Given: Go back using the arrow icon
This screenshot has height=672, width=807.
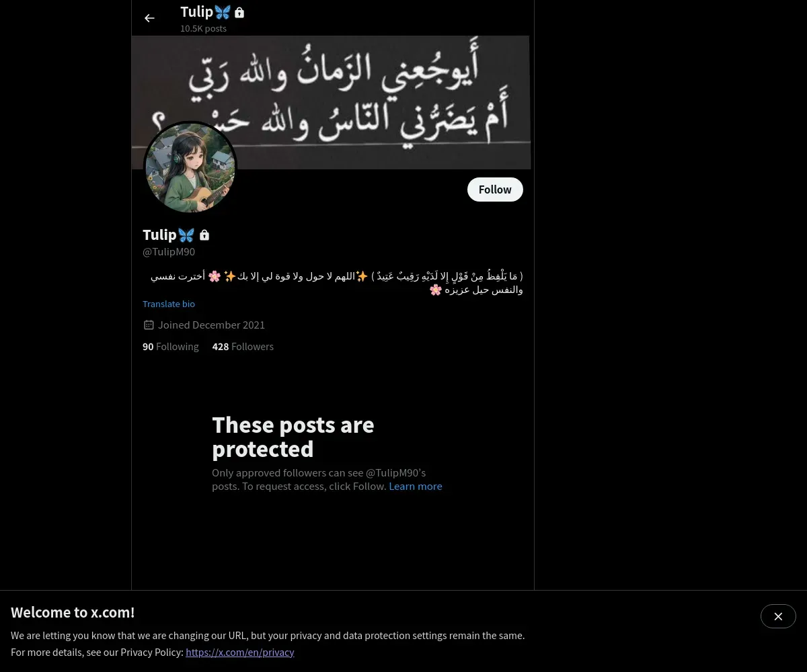Looking at the screenshot, I should pos(149,18).
